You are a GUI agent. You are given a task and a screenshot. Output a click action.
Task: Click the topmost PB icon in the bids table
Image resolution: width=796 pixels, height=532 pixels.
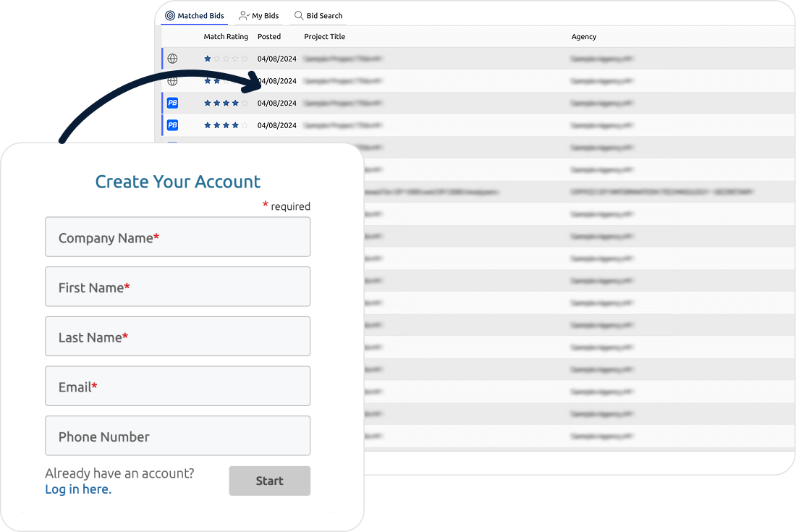(173, 103)
